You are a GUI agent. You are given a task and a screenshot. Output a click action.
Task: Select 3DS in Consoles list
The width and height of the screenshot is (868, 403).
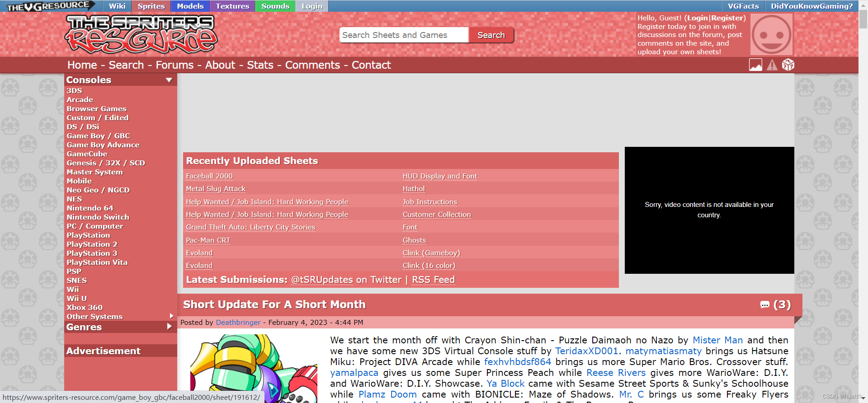coord(74,90)
